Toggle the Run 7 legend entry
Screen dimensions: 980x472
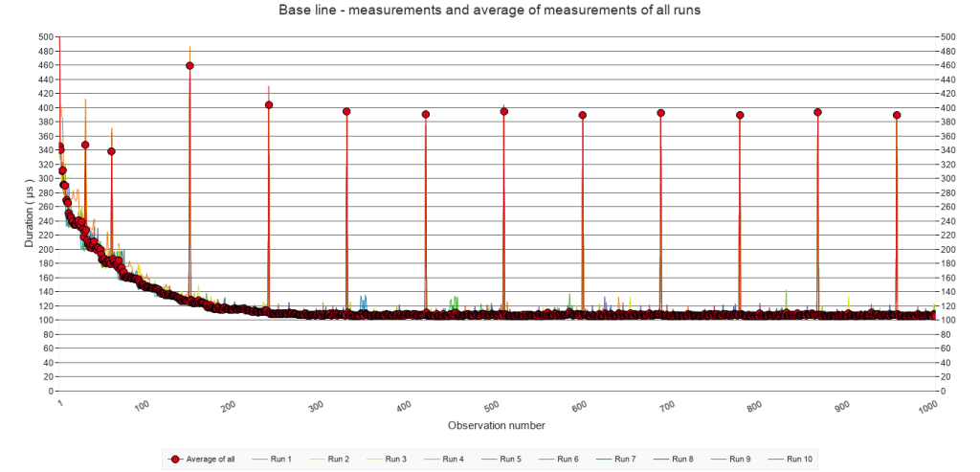click(x=625, y=460)
